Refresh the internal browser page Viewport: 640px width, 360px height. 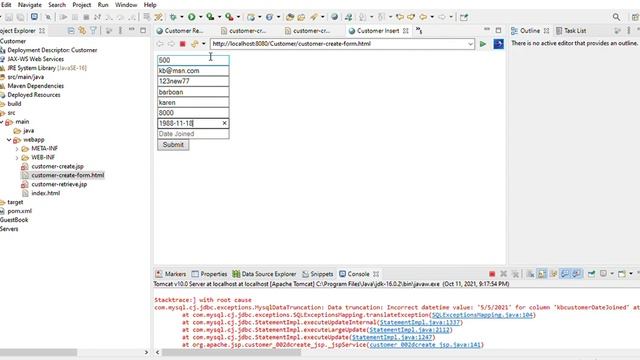(194, 44)
